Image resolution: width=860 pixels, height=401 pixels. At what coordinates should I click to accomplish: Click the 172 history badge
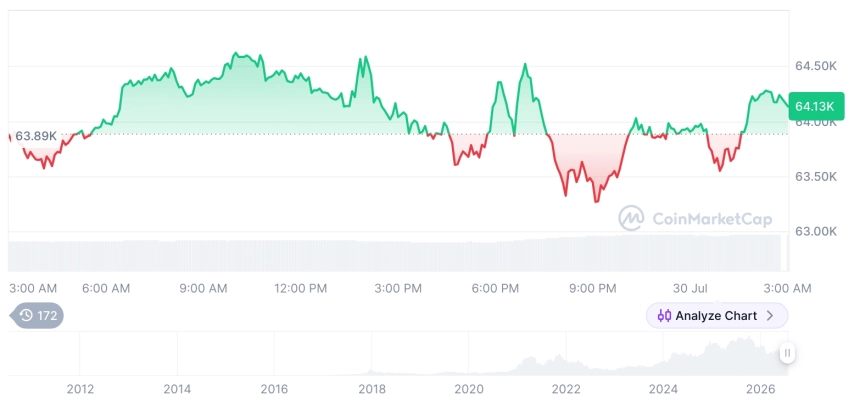coord(37,315)
